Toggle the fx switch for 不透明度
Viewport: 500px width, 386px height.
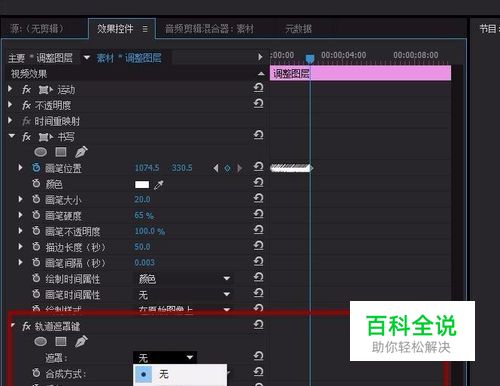(26, 105)
